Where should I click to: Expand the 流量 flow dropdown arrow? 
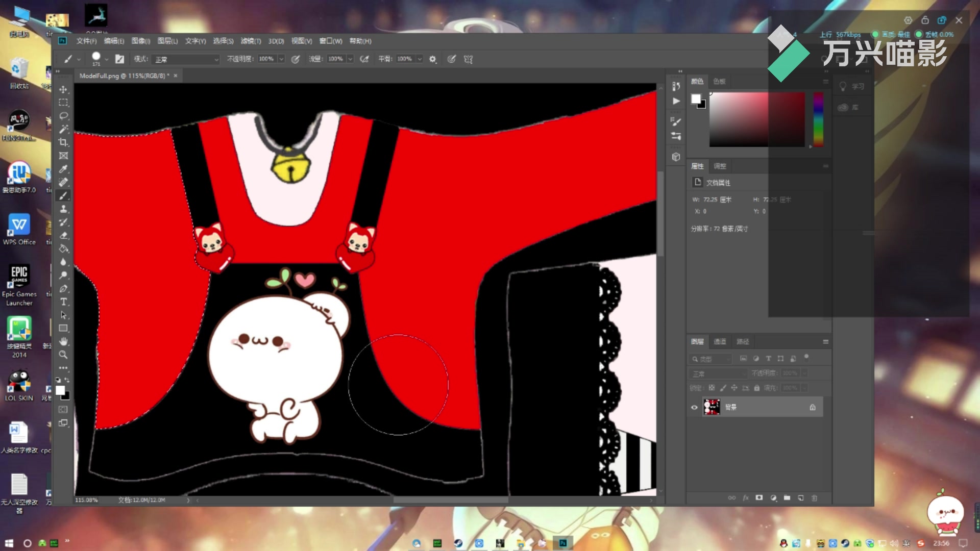[x=350, y=59]
